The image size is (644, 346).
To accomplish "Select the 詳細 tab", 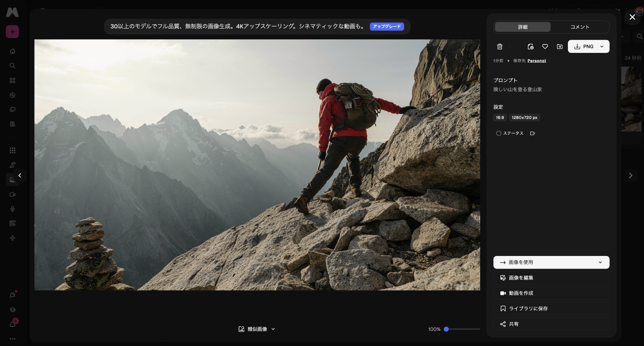I will tap(523, 27).
